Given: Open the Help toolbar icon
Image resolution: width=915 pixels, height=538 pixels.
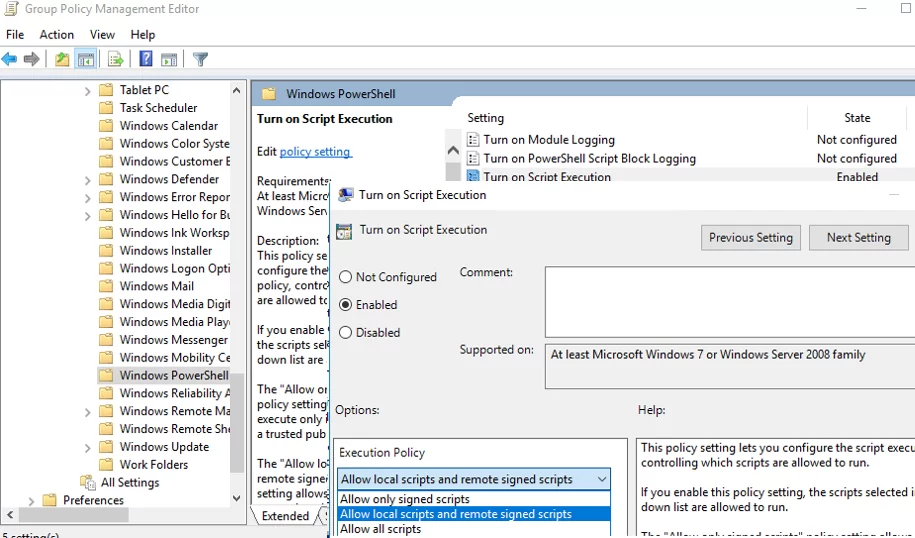Looking at the screenshot, I should tap(146, 59).
